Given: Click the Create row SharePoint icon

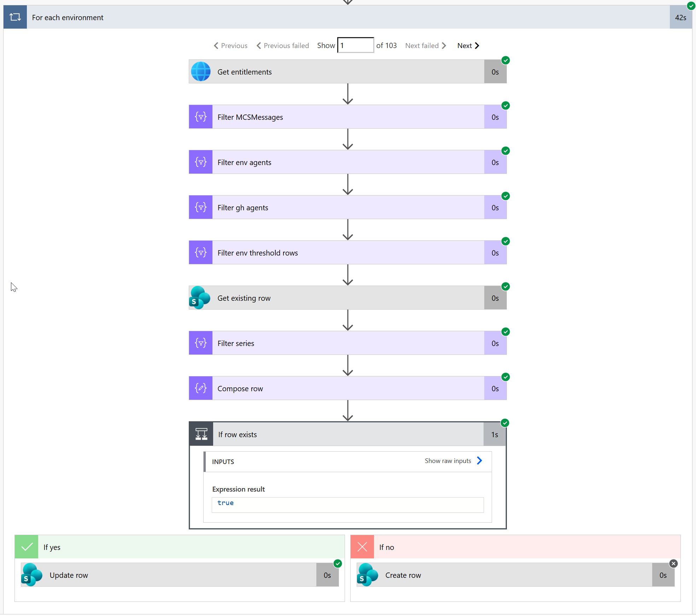Looking at the screenshot, I should (x=368, y=575).
